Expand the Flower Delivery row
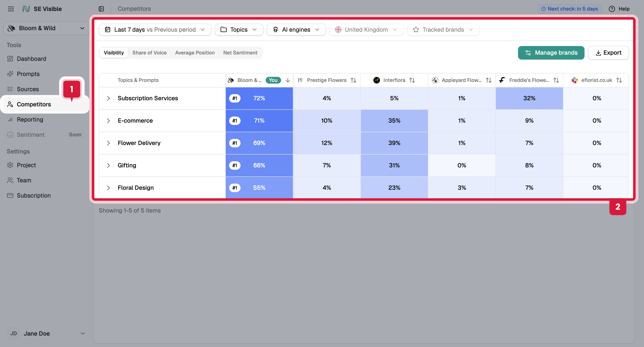The height and width of the screenshot is (347, 644). click(108, 143)
